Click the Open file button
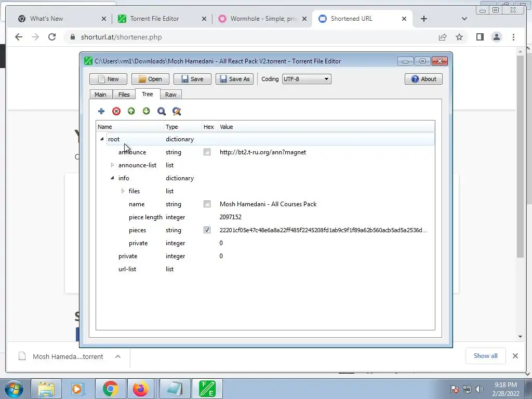This screenshot has height=399, width=532. coord(150,79)
